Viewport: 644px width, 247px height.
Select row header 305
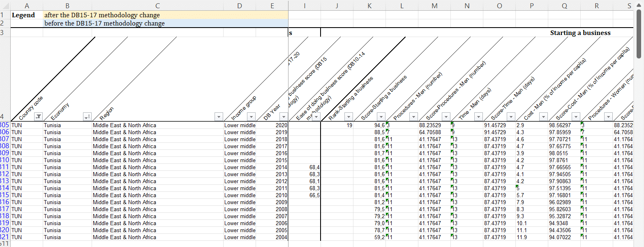point(5,125)
